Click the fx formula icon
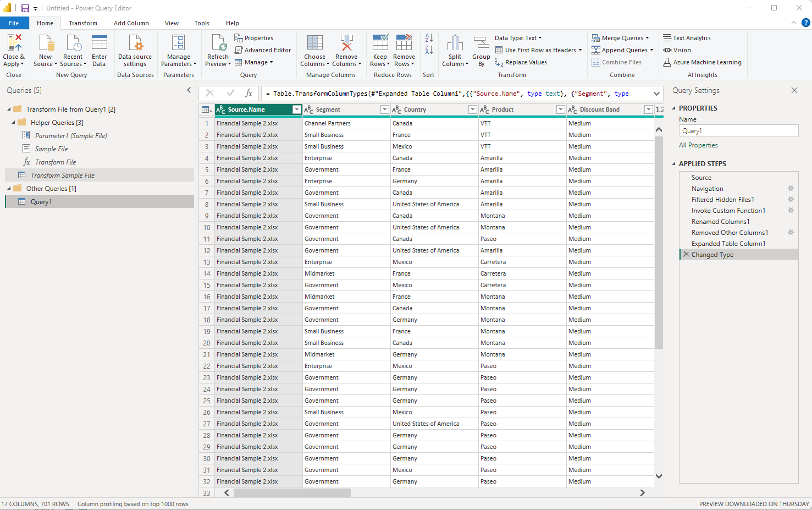 coord(248,93)
